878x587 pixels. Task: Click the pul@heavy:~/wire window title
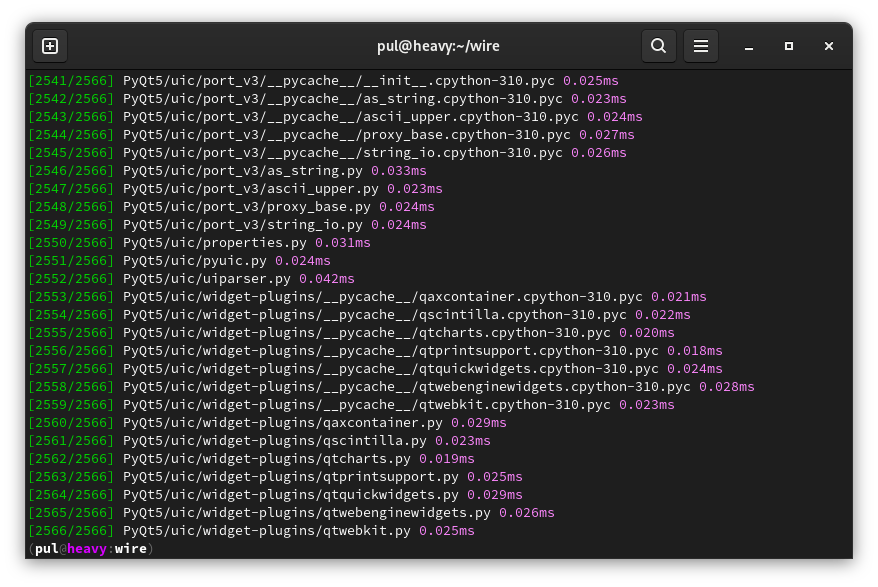click(438, 46)
